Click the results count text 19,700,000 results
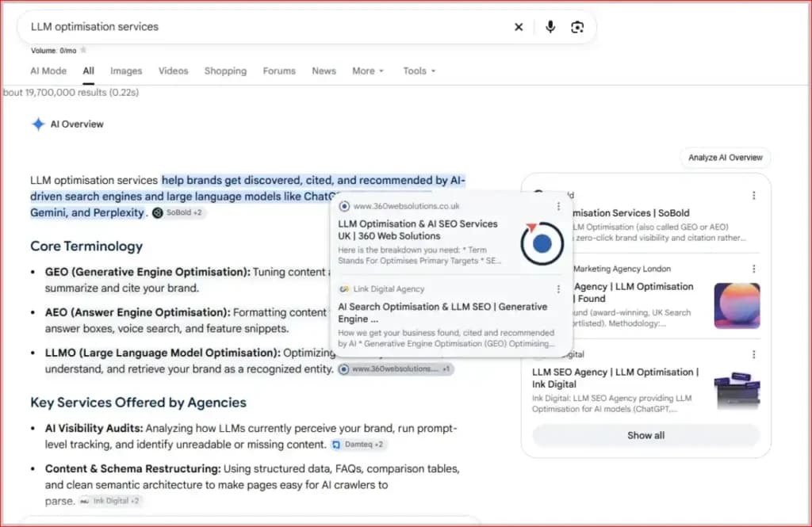Screen dimensions: 812x527 (x=71, y=92)
